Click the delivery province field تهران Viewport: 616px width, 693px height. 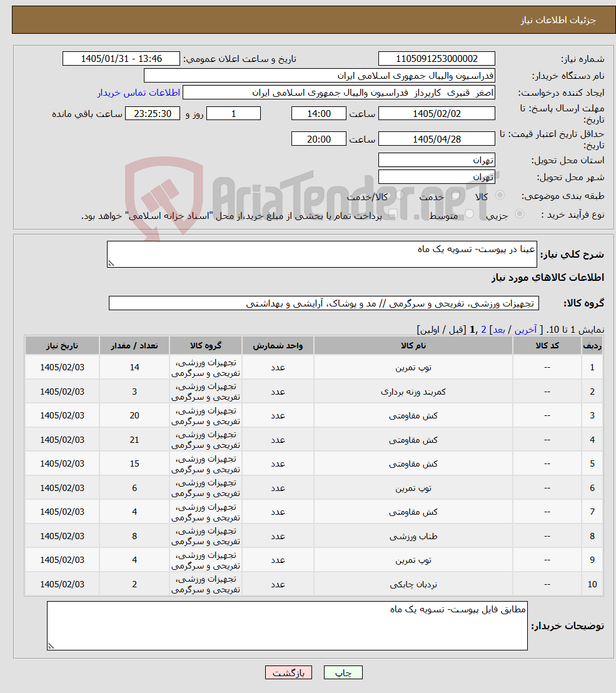[437, 160]
